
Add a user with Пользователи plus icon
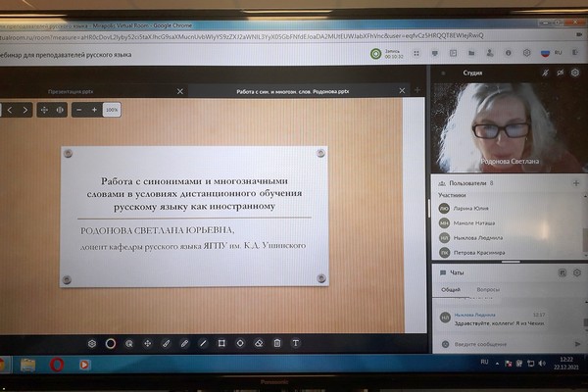coord(576,183)
